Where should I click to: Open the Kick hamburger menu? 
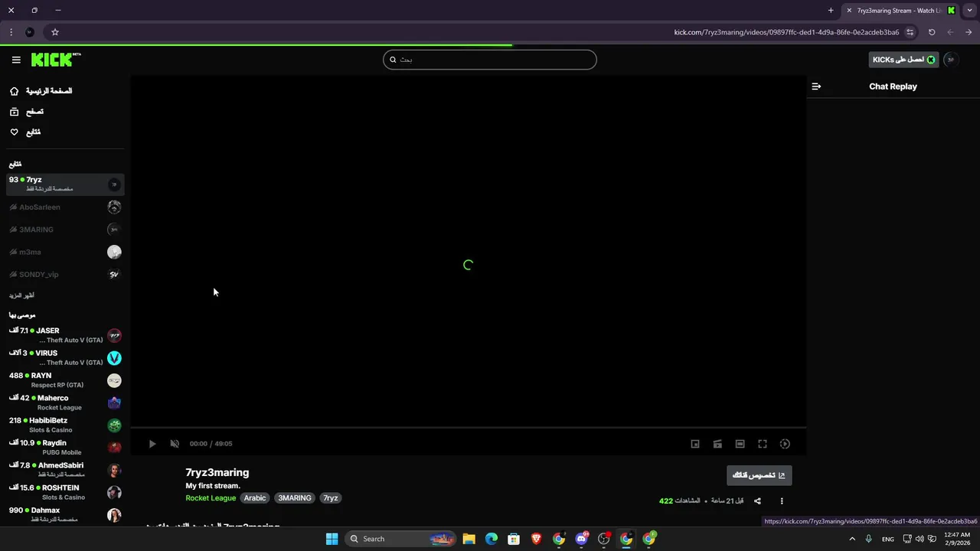[x=16, y=60]
